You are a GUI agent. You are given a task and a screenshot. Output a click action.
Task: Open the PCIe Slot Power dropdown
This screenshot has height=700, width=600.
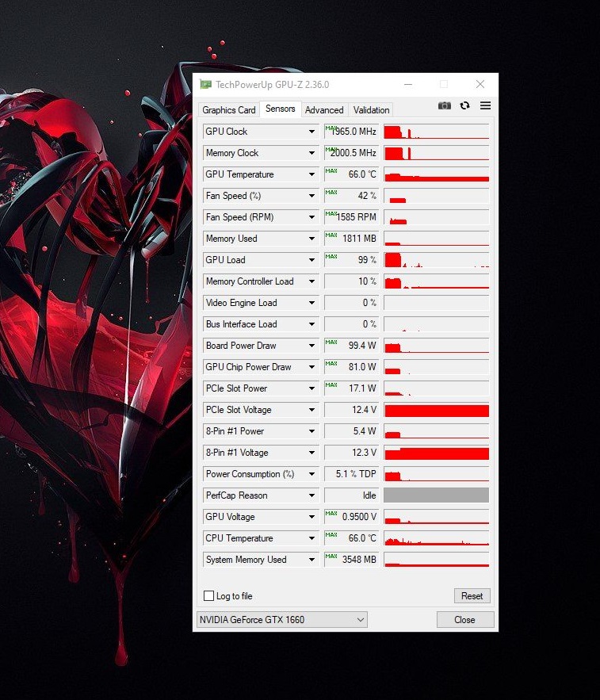(x=311, y=388)
